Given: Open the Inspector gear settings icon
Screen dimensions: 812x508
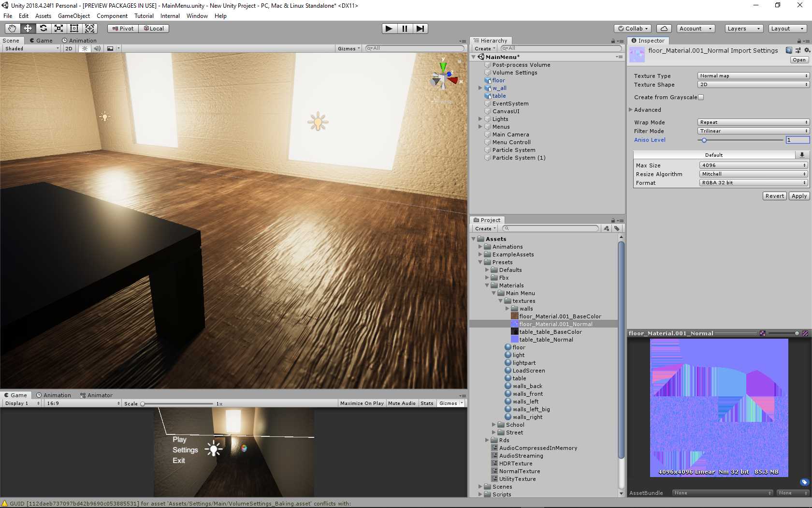Looking at the screenshot, I should pos(807,50).
